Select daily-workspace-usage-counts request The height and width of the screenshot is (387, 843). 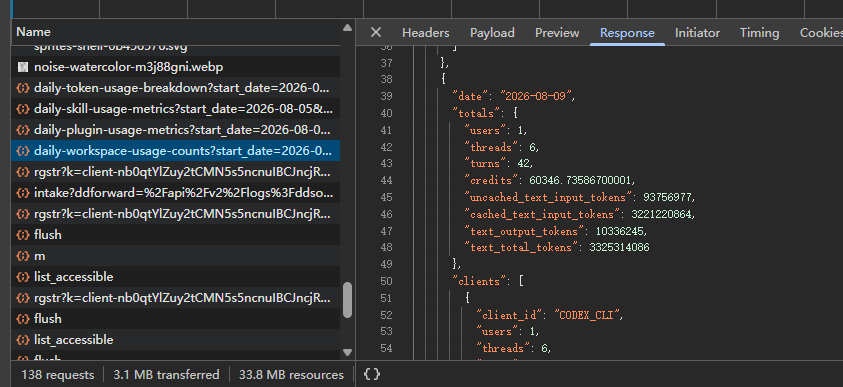(175, 151)
